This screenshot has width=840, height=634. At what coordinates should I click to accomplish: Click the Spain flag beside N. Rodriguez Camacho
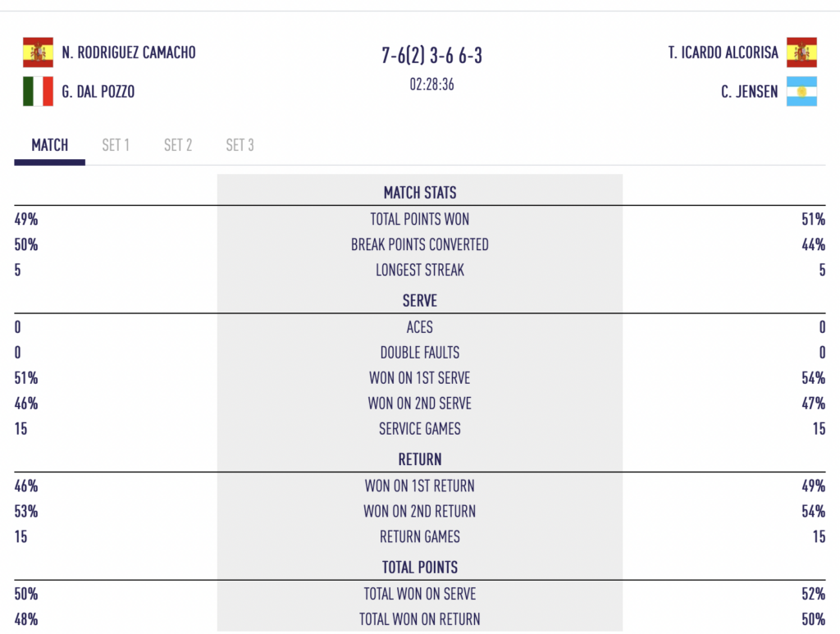[x=38, y=52]
